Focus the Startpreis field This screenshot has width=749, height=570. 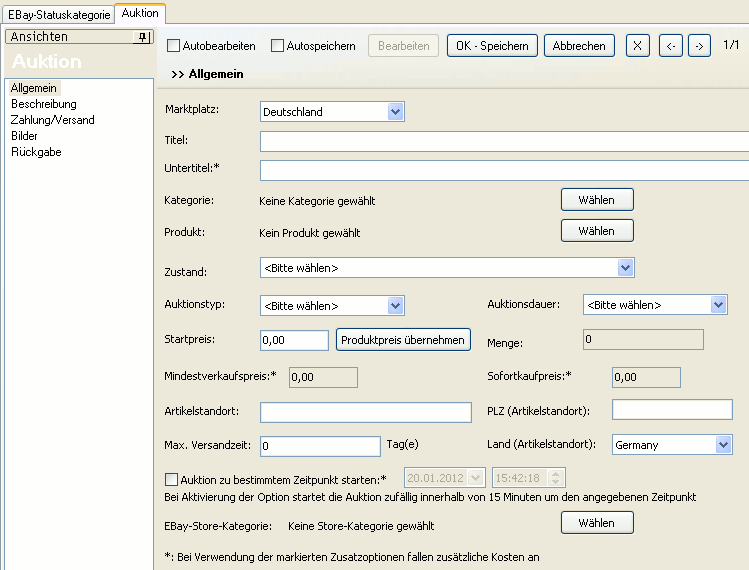point(294,340)
